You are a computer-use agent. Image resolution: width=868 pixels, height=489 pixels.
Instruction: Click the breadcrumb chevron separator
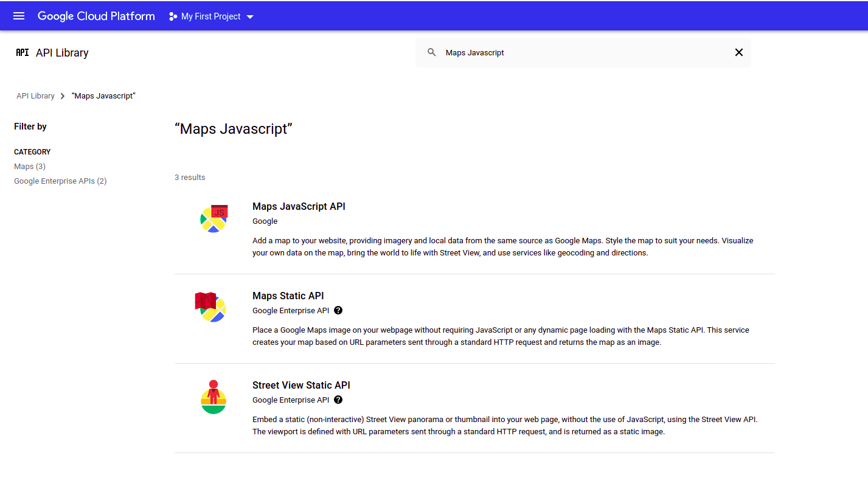pos(63,96)
